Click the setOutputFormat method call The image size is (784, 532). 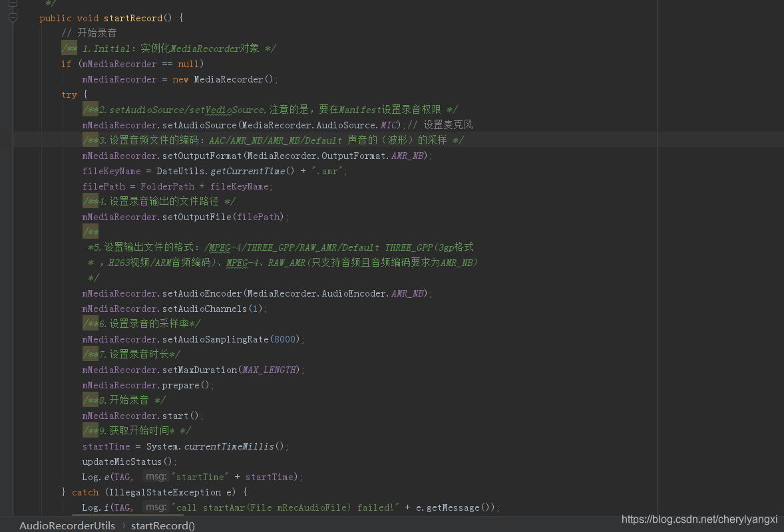[x=202, y=156]
